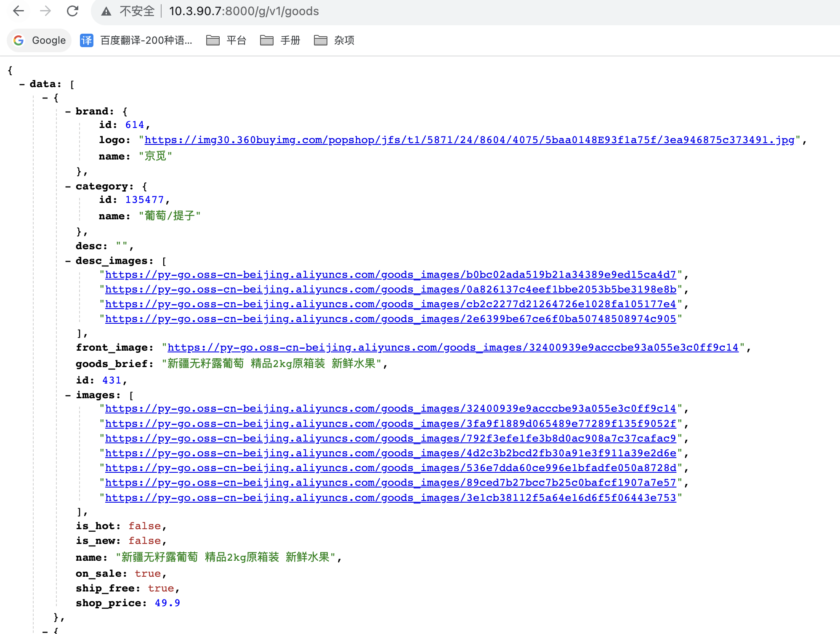Click the is_hot false value

[x=145, y=526]
